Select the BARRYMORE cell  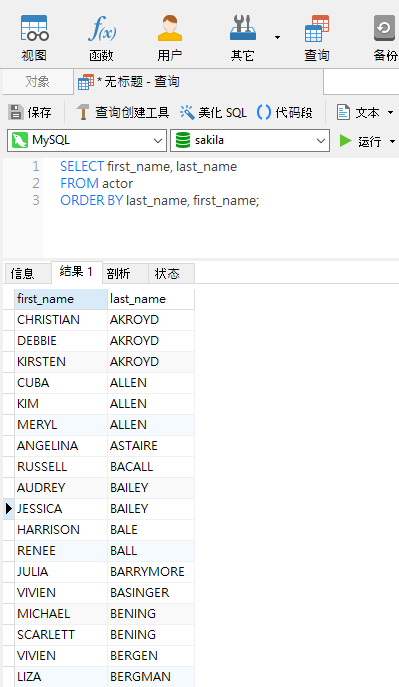click(x=151, y=572)
